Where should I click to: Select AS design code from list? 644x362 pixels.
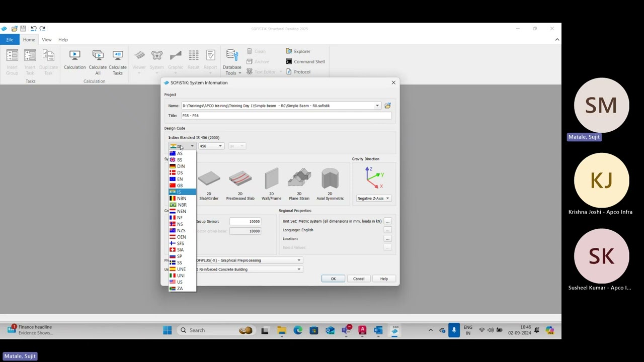tap(182, 153)
